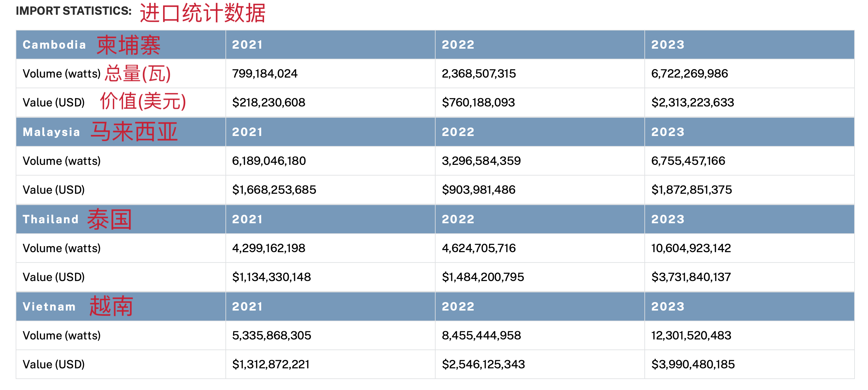The image size is (868, 390).
Task: Click the Malaysia section header
Action: (x=51, y=132)
